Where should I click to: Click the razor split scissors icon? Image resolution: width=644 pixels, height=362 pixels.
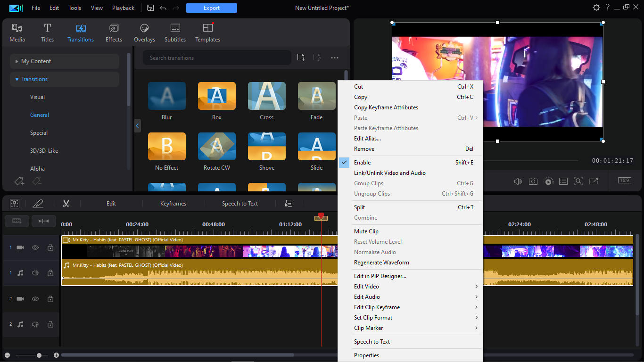(66, 204)
